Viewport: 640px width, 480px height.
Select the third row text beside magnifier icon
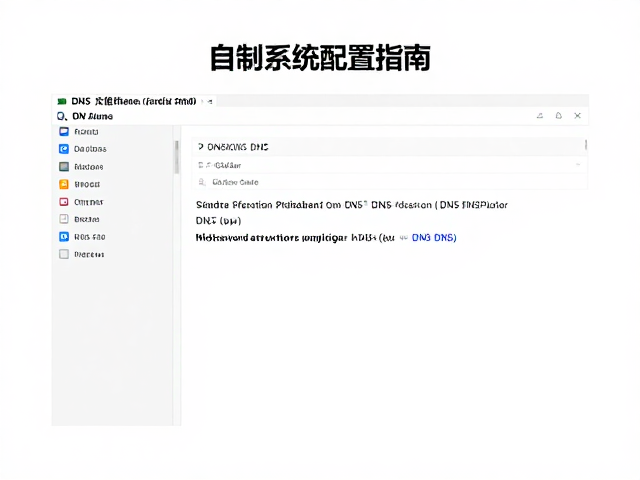[235, 182]
